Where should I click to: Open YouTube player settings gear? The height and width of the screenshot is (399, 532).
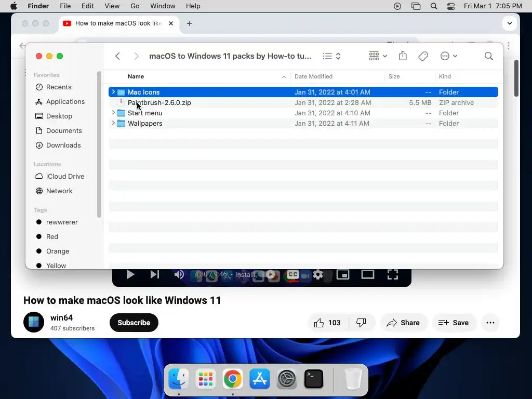coord(318,274)
